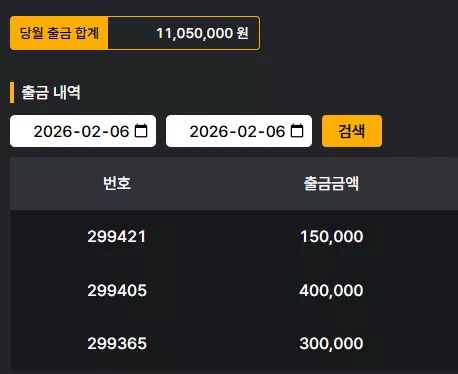
Task: Select the start date field 2026-02-06
Action: point(83,131)
